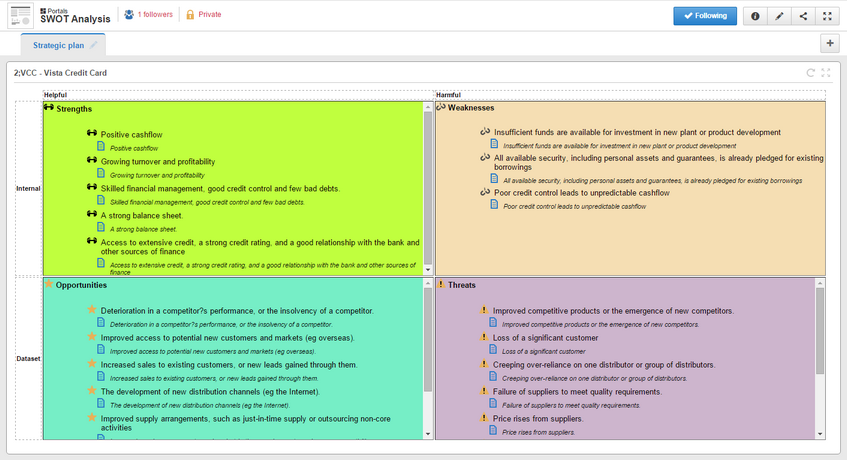Enter full screen using the top-right expand button
This screenshot has height=460, width=847.
point(827,16)
